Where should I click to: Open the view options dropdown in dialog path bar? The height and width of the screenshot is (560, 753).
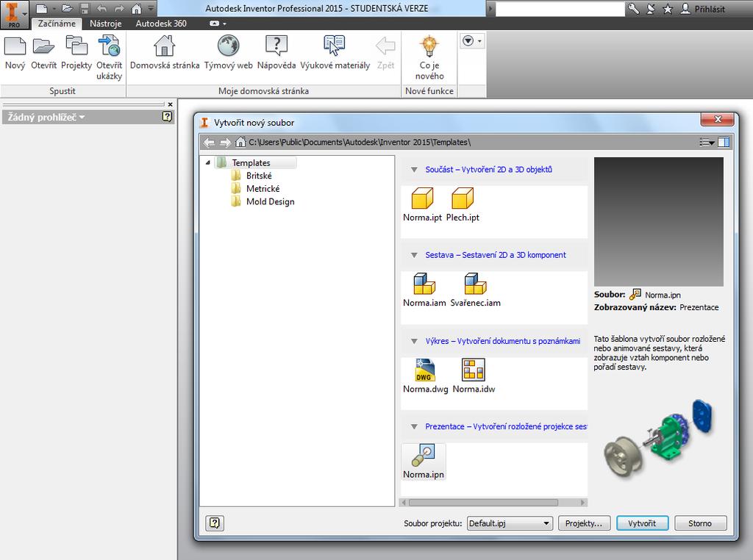(707, 142)
